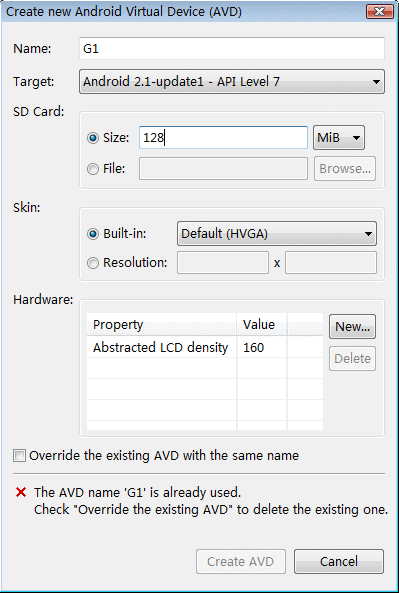Click the SD card size field showing 128

pos(223,137)
